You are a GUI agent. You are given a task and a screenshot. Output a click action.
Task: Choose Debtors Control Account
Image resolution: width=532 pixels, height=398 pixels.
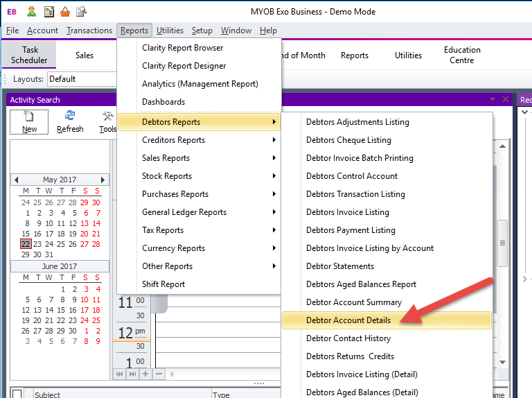(x=387, y=176)
